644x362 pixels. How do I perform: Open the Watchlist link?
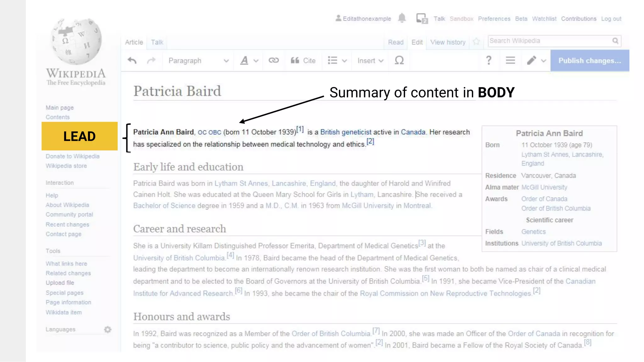click(544, 19)
